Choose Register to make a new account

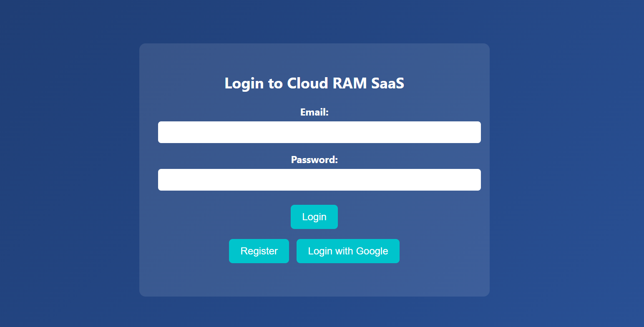pos(259,251)
